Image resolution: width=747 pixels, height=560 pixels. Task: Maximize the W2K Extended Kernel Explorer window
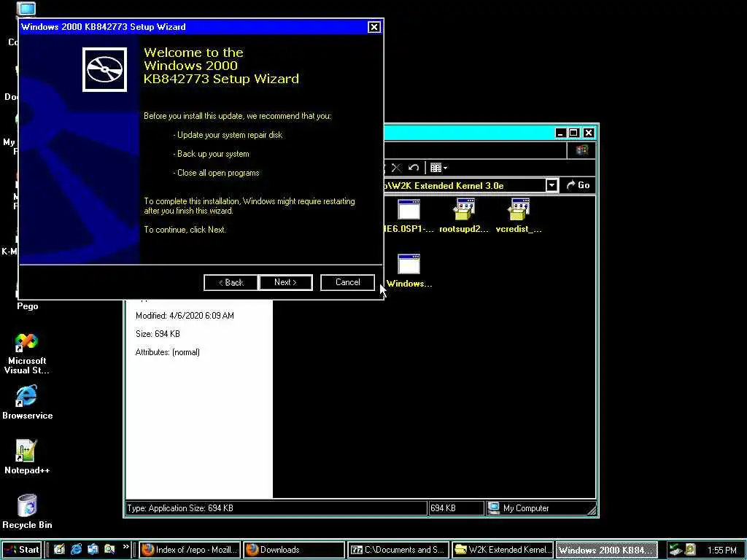click(574, 133)
